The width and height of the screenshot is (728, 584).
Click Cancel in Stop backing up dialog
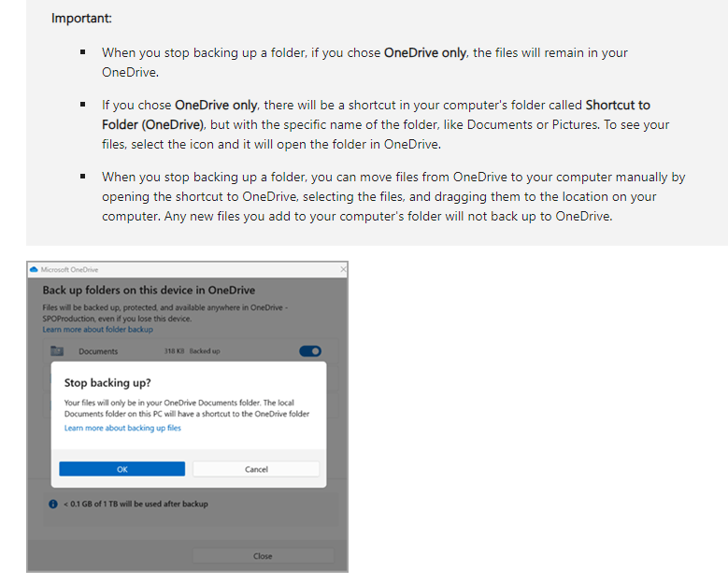click(x=256, y=469)
